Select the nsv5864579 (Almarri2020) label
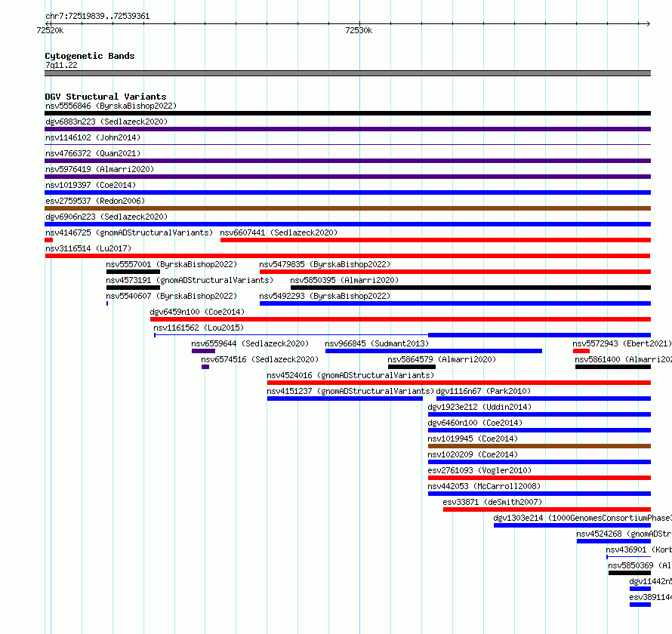This screenshot has width=672, height=634. [x=442, y=359]
